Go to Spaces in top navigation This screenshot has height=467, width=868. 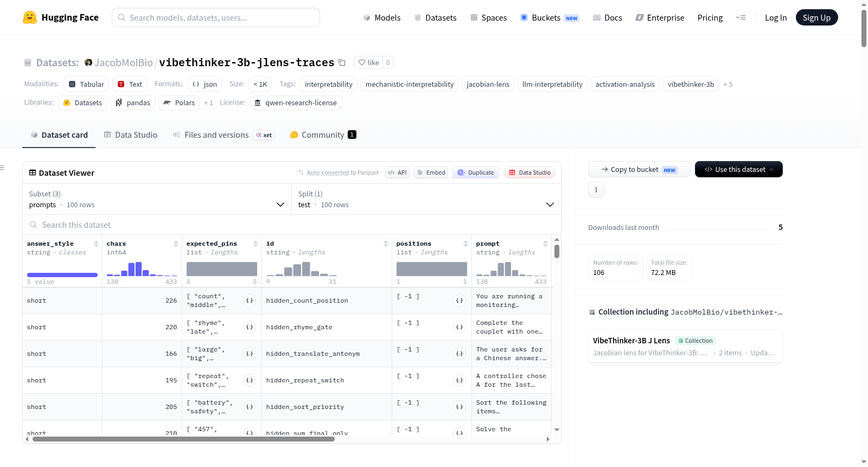pyautogui.click(x=488, y=17)
